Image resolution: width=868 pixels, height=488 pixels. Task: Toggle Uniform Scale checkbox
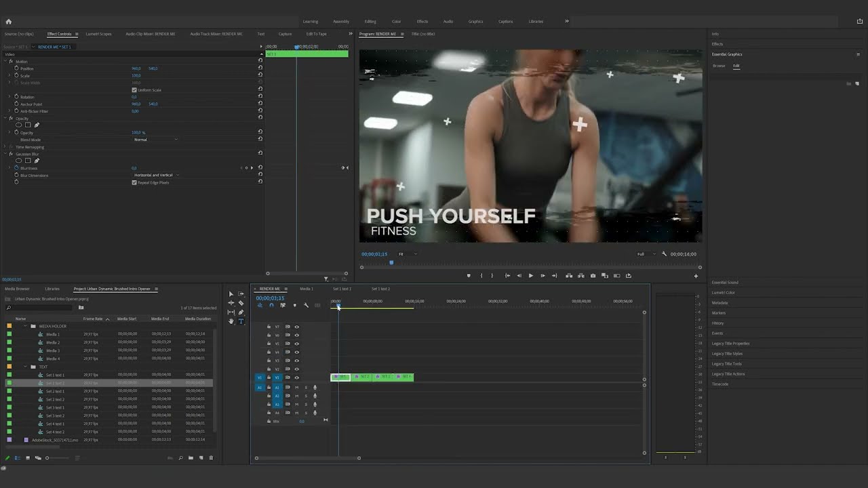point(134,90)
